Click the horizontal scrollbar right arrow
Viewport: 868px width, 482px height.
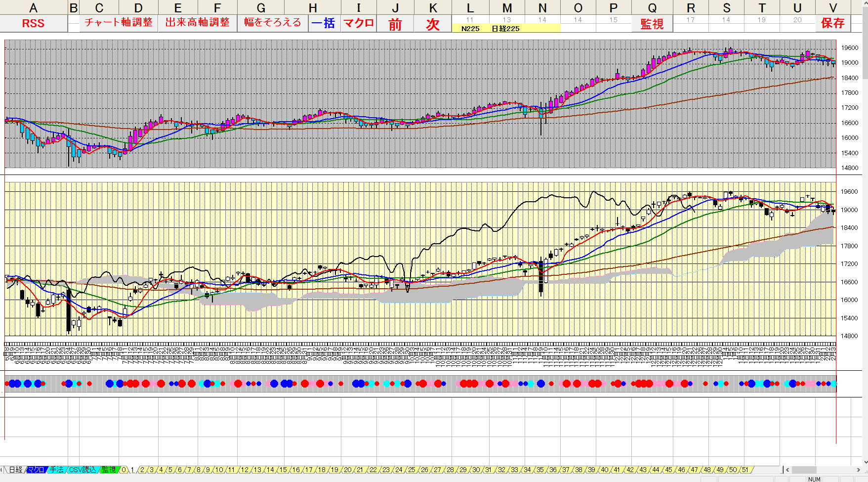[859, 470]
